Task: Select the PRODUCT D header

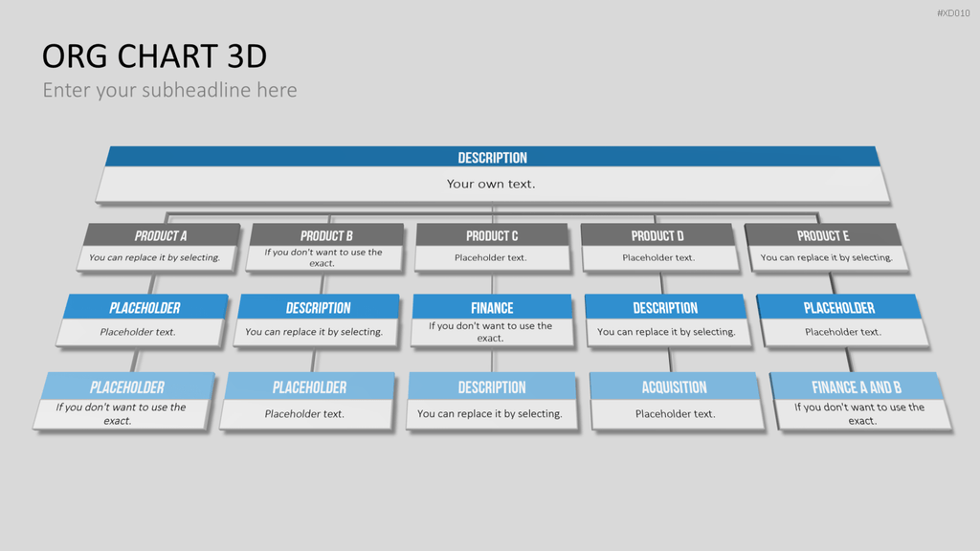Action: pyautogui.click(x=657, y=235)
